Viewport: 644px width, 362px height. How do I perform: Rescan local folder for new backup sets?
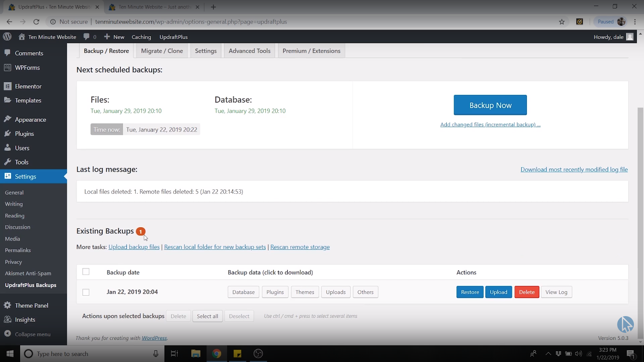coord(215,247)
